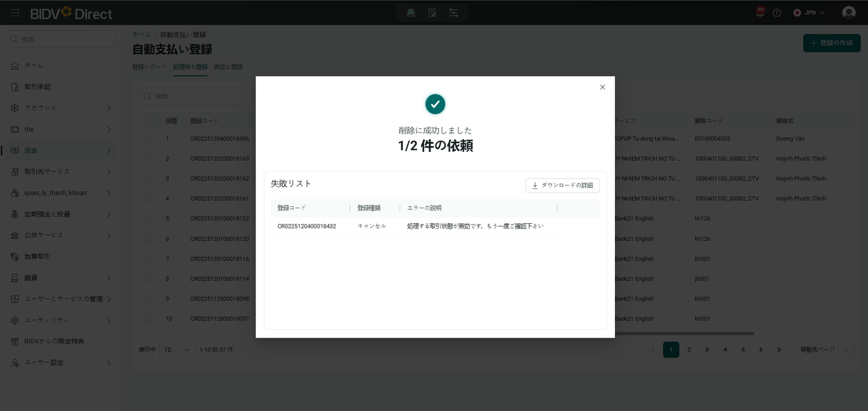868x411 pixels.
Task: Expand the 取引先サービス chevron
Action: point(108,172)
